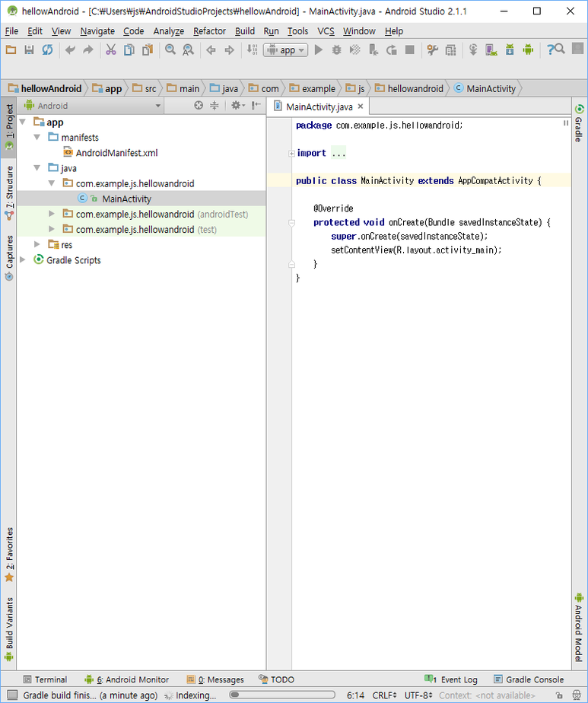Open the Android Monitor tool window
The image size is (588, 703).
tap(127, 679)
